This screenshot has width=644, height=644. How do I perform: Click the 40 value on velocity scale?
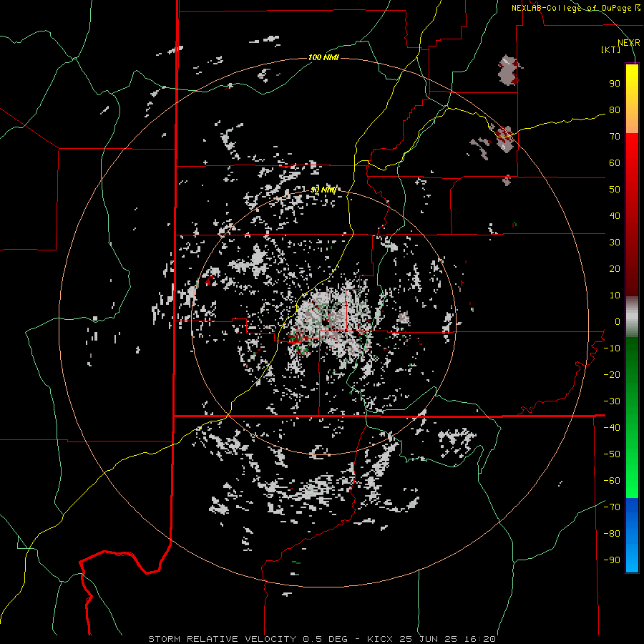[x=615, y=216]
